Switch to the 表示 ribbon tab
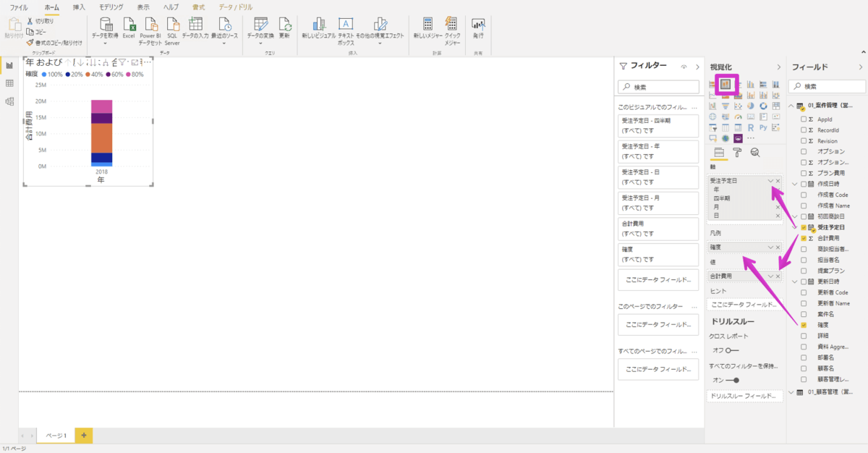The width and height of the screenshot is (868, 453). [143, 7]
